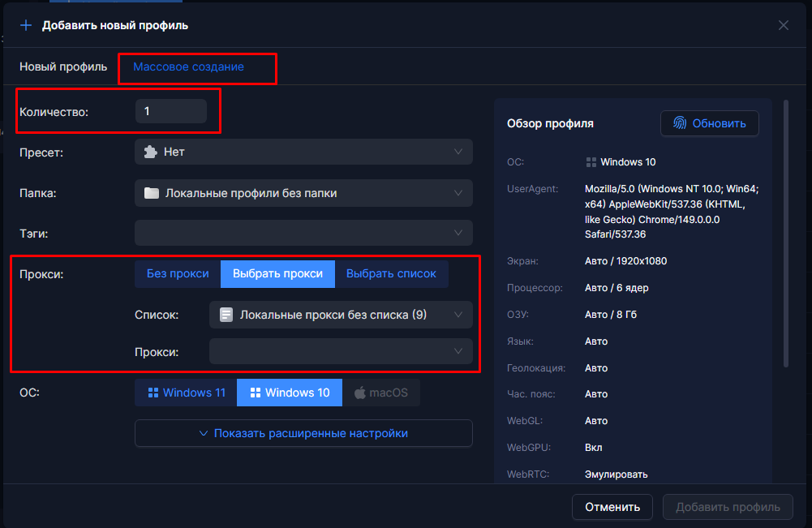
Task: Switch OS to Windows 11
Action: (x=186, y=393)
